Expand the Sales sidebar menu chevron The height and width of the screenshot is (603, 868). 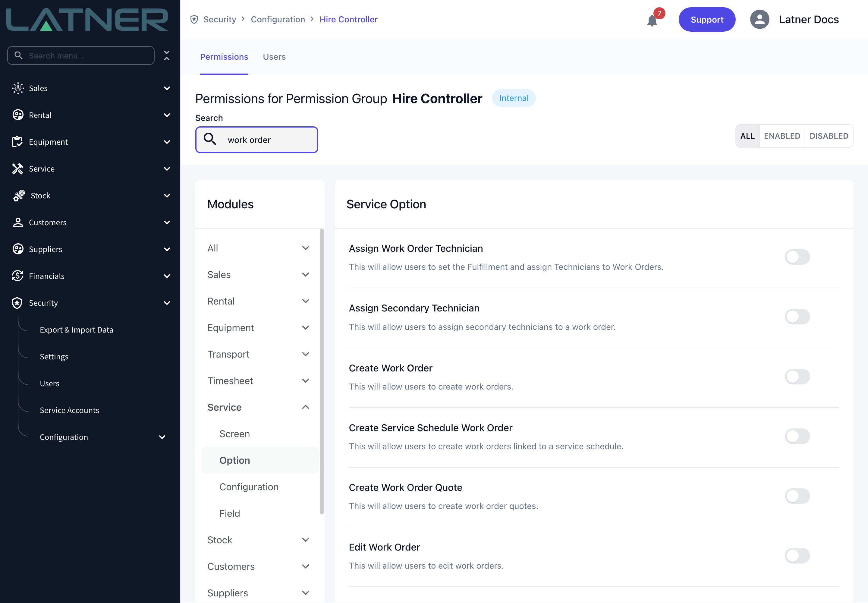(167, 88)
